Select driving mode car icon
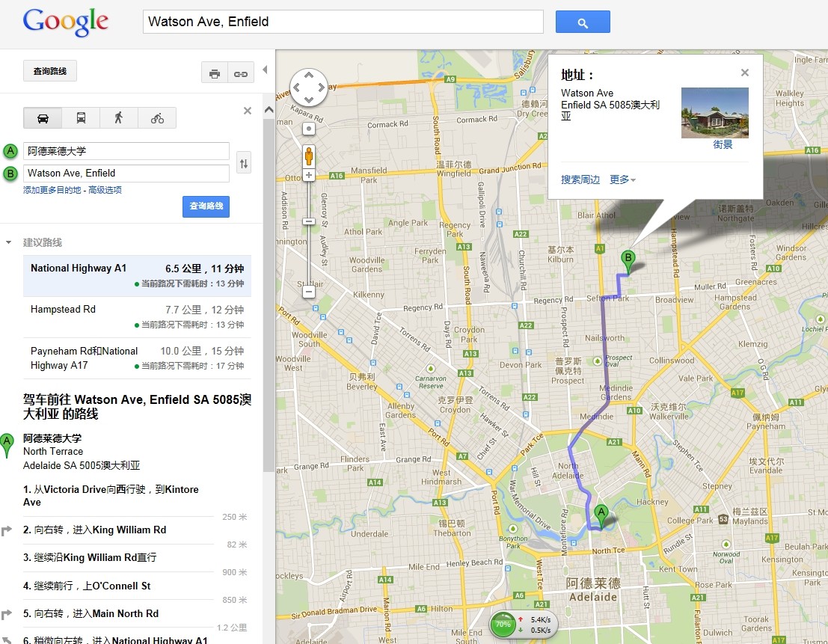 [43, 118]
